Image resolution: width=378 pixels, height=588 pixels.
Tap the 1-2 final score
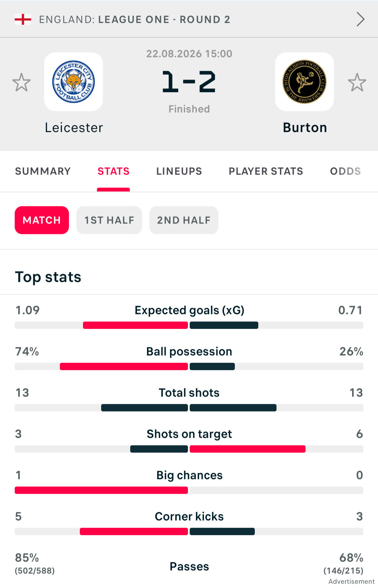click(x=189, y=82)
